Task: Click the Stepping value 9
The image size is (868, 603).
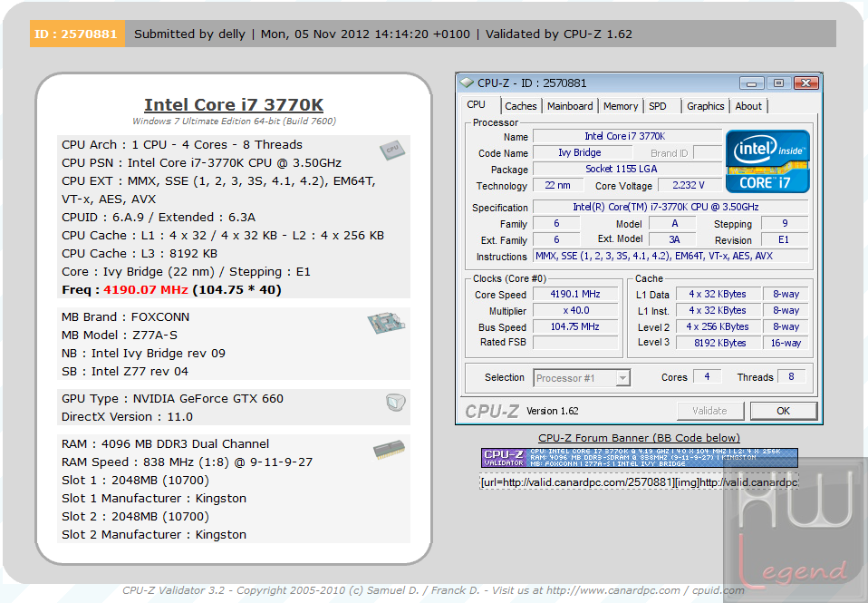Action: pyautogui.click(x=785, y=223)
